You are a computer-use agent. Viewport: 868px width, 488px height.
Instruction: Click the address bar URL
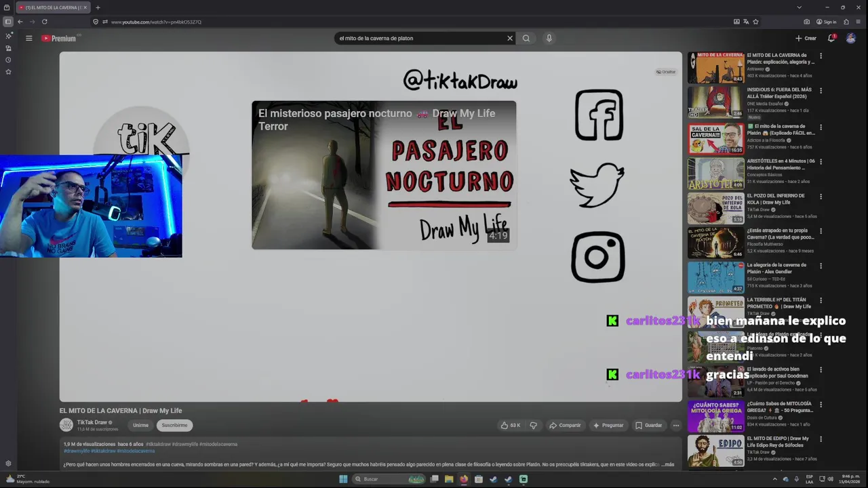pos(156,22)
